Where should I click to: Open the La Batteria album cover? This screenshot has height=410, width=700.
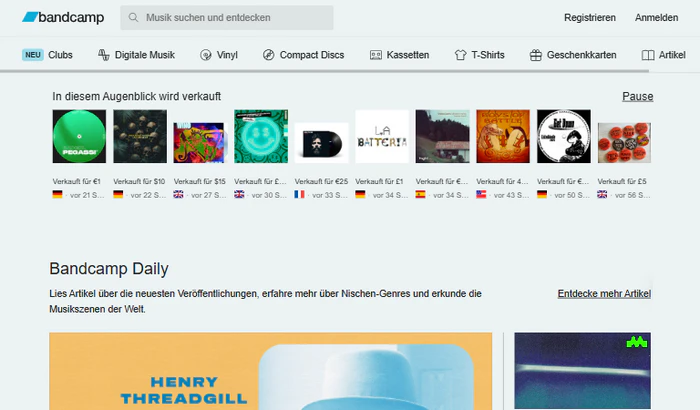[381, 136]
